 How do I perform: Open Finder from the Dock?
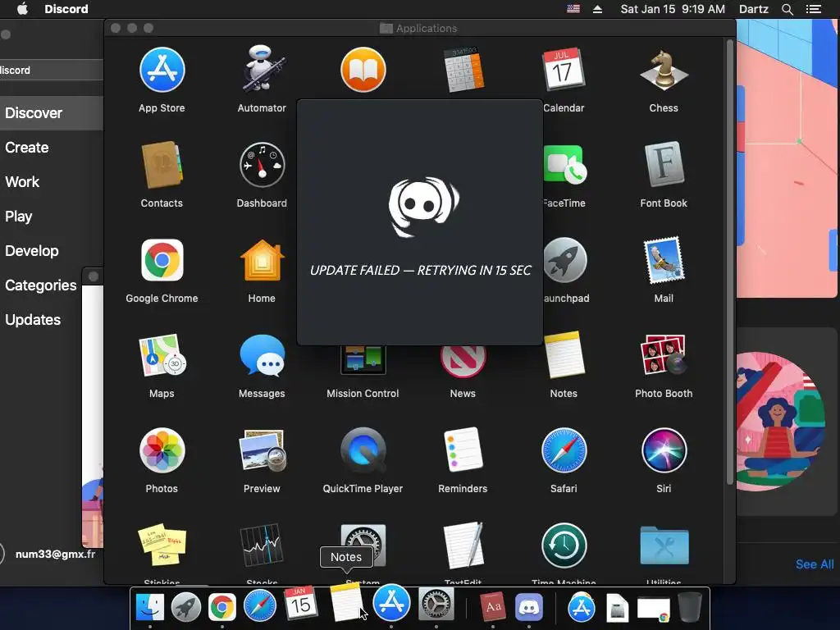[150, 606]
